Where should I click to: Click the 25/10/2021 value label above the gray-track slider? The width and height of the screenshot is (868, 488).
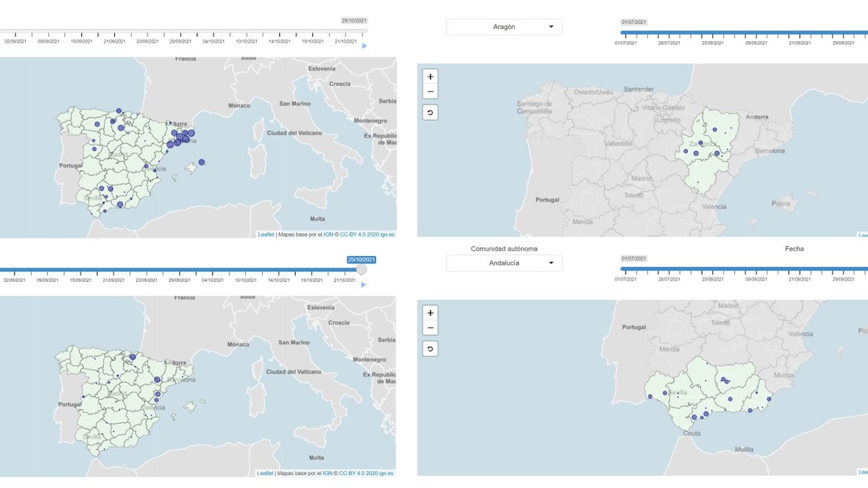click(x=354, y=20)
